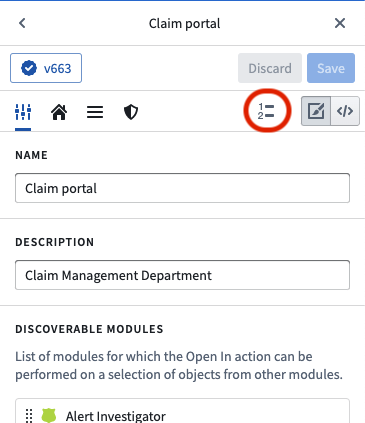Grab the Alert Investigator drag handle
The width and height of the screenshot is (365, 423).
(29, 415)
